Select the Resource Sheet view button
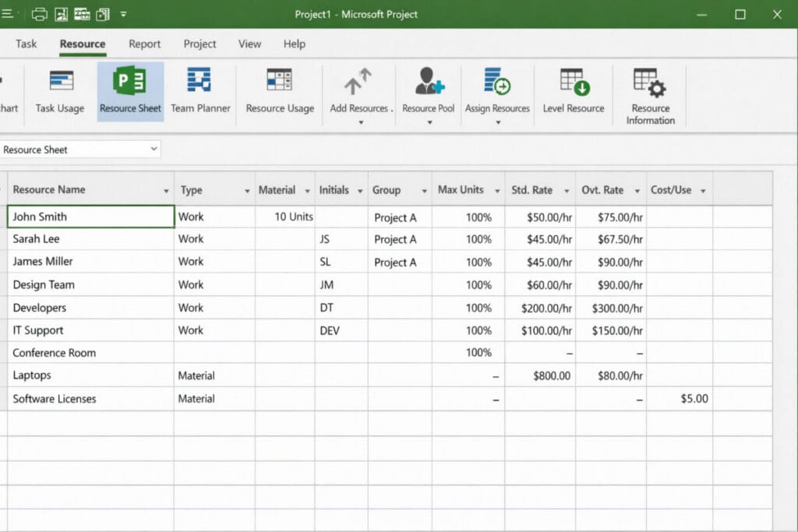 130,92
